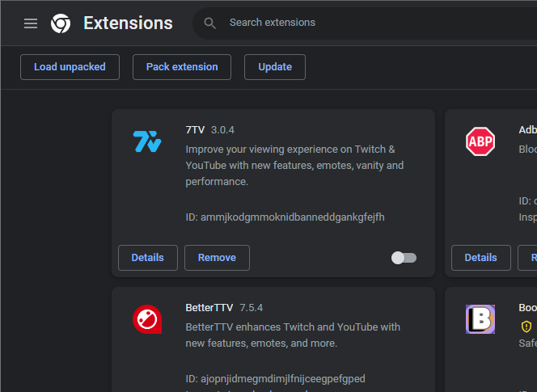537x392 pixels.
Task: Click the BetterTTV ID ajopnjidmegmdimjlfnijceegpefgped
Action: 275,379
